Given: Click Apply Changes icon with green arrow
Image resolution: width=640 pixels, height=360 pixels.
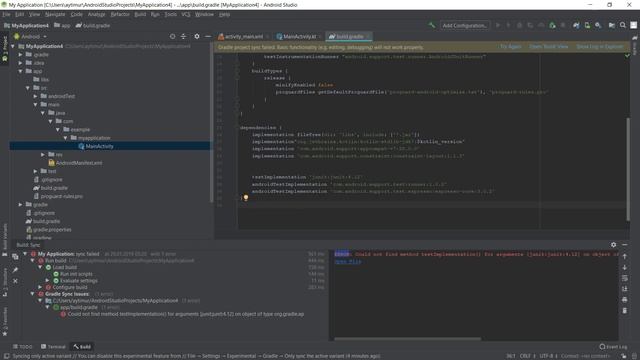Looking at the screenshot, I should tap(552, 25).
